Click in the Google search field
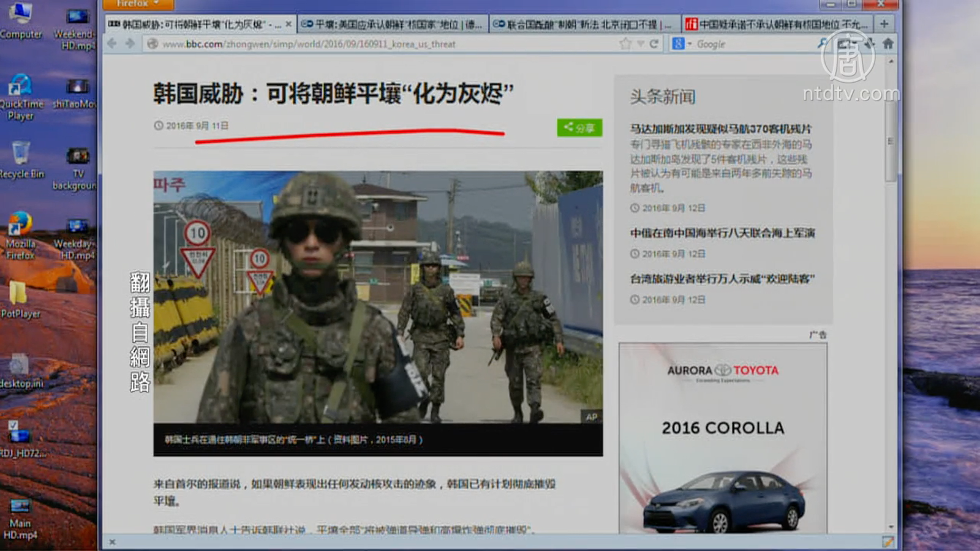The height and width of the screenshot is (551, 980). 753,44
